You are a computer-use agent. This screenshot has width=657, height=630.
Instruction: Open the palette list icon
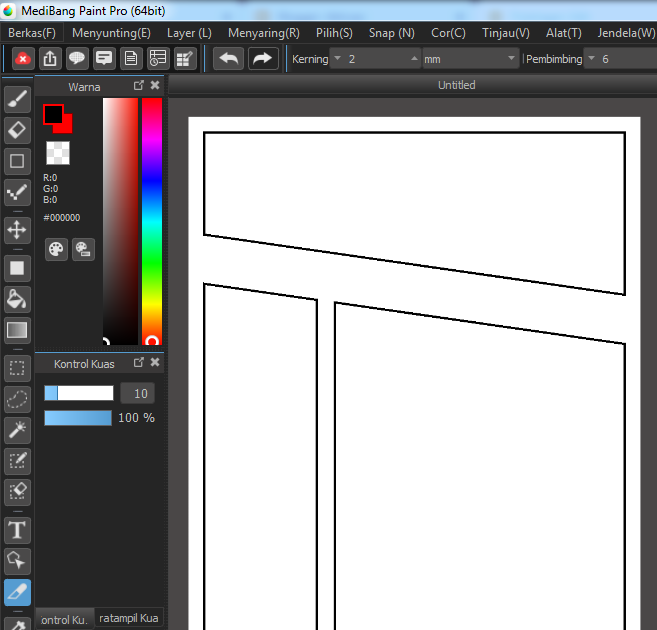(83, 249)
